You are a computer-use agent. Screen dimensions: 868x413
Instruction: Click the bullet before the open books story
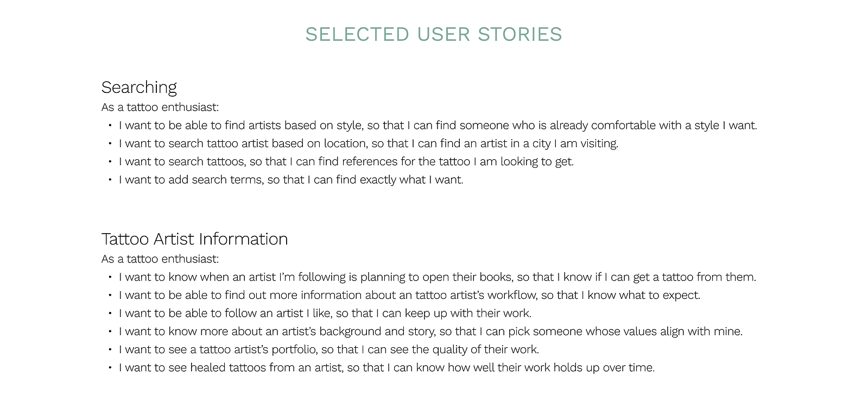(110, 277)
